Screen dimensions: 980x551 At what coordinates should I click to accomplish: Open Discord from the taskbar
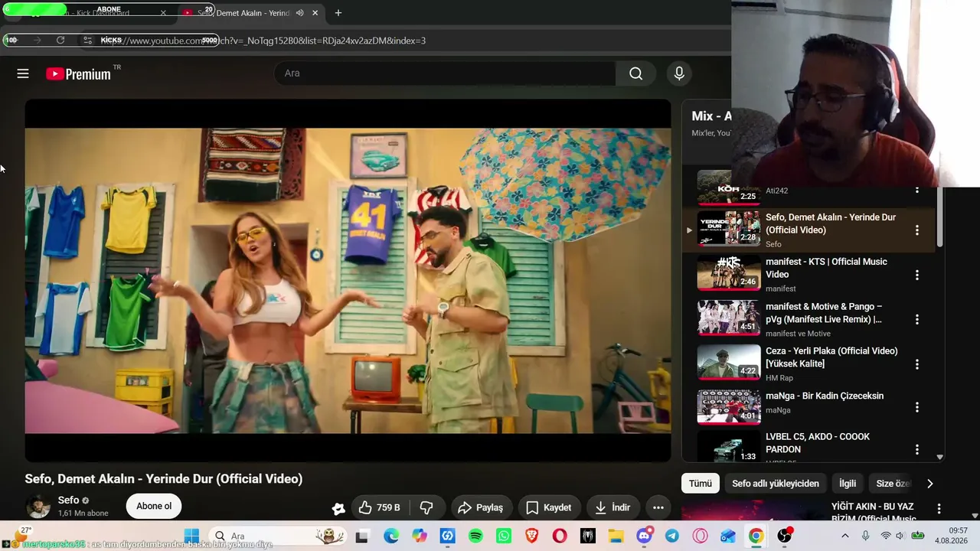pos(645,536)
